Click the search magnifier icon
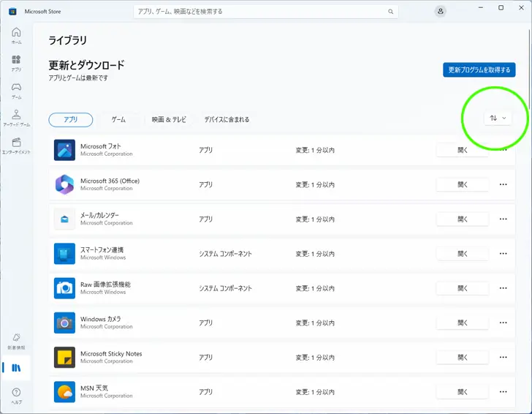Screen dimensions: 532x414 pyautogui.click(x=390, y=12)
